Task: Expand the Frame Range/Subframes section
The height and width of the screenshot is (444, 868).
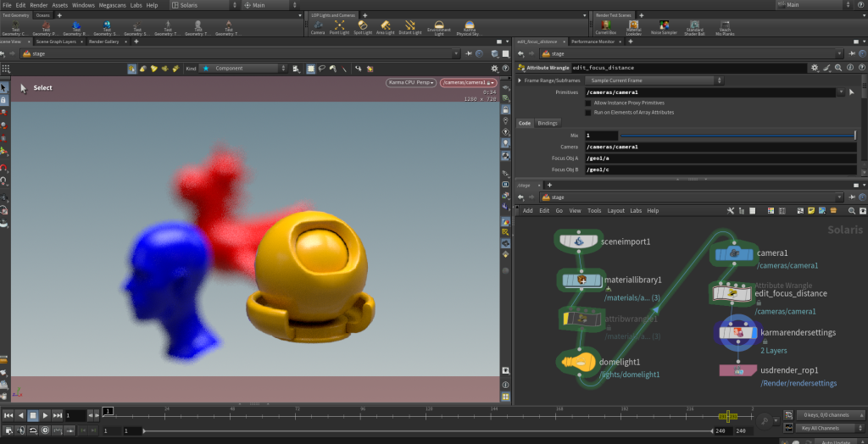Action: [520, 81]
